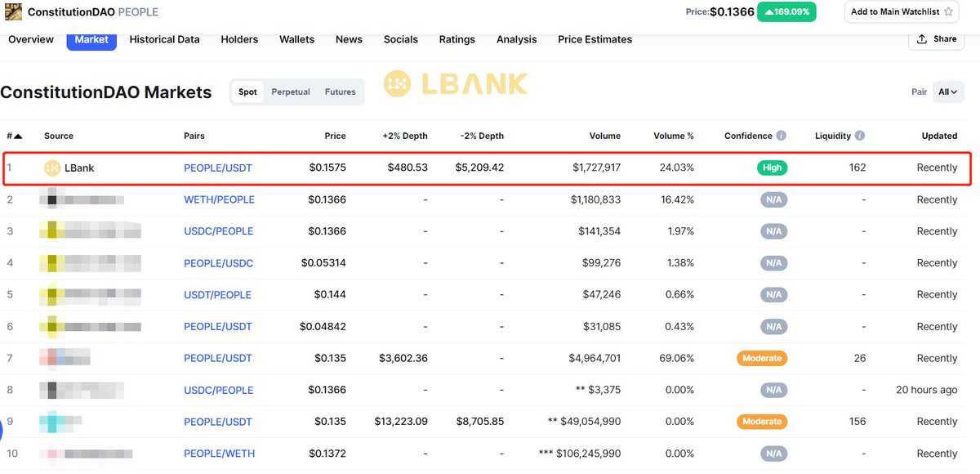
Task: Open the News tab
Action: 349,39
